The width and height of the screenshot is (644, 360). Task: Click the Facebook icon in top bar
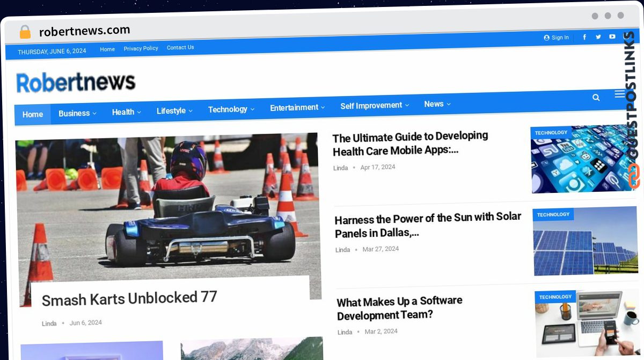click(584, 37)
